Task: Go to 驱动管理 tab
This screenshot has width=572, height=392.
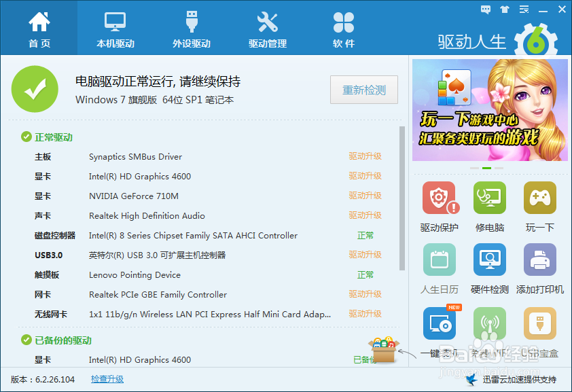Action: 268,31
